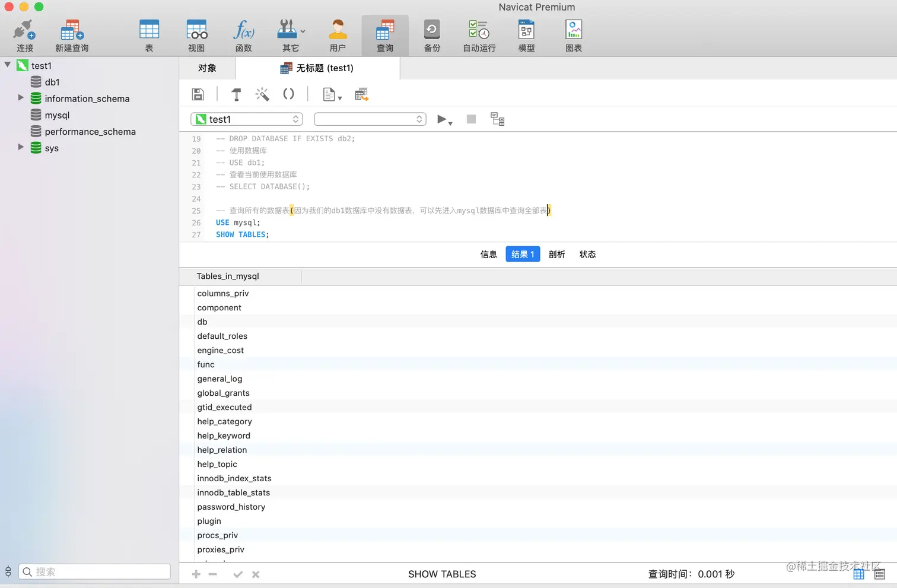Click the sidebar resize handle icon beside search

(8, 572)
